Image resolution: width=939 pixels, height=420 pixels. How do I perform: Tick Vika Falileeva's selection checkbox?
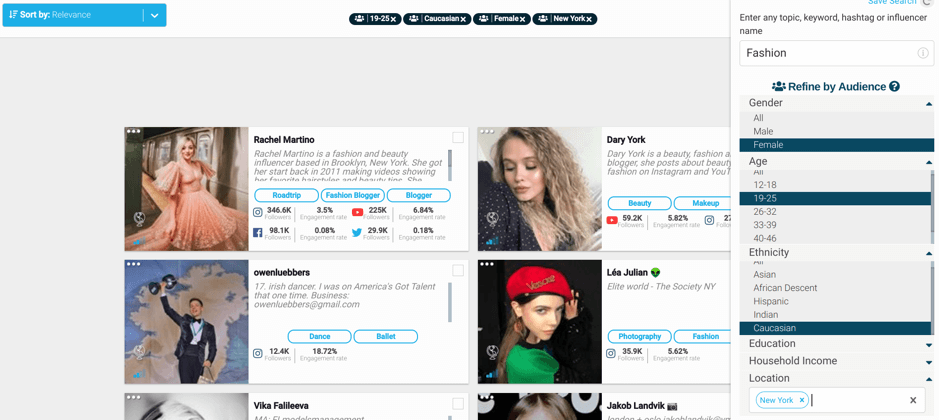pos(458,404)
